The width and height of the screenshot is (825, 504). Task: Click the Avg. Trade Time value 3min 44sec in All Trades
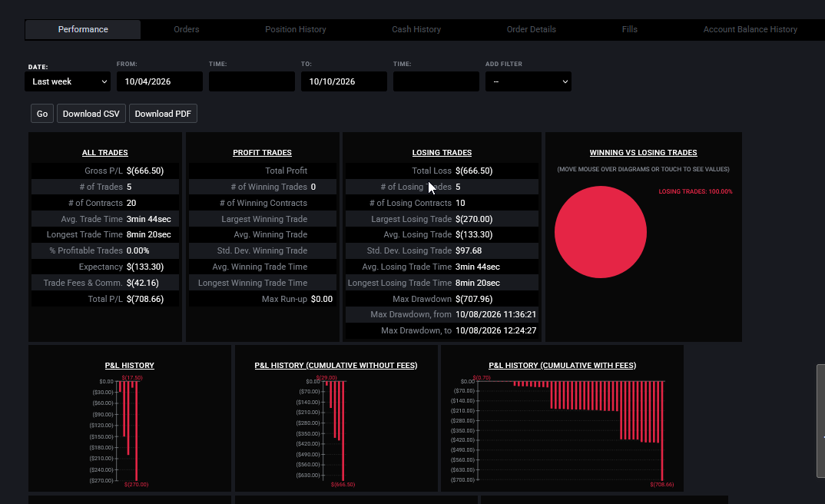click(148, 219)
